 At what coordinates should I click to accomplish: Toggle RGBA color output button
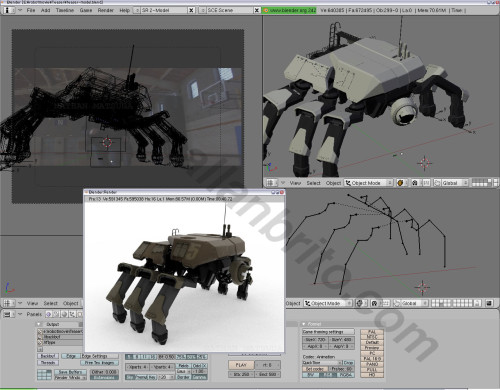coord(345,375)
